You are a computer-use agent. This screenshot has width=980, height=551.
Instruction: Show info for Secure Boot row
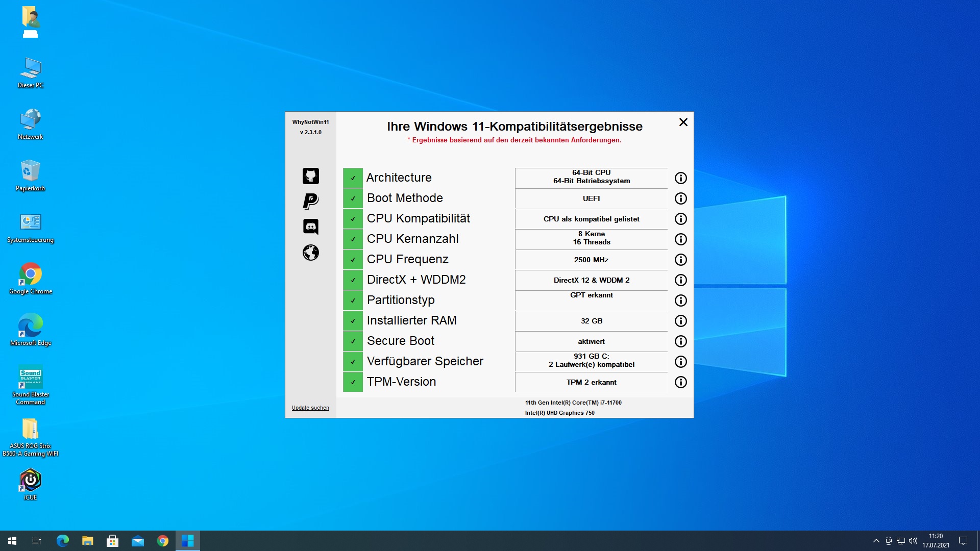[680, 341]
